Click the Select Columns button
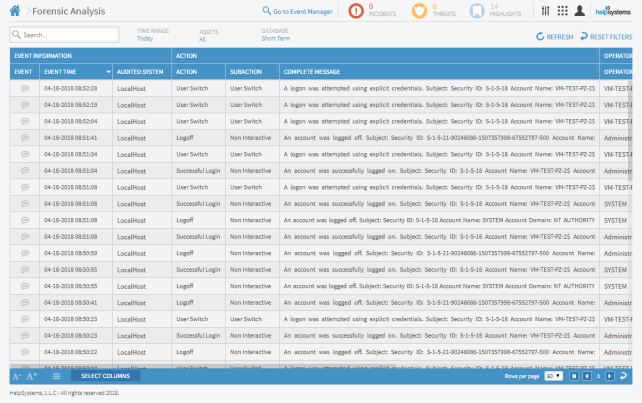This screenshot has width=642, height=403. tap(104, 376)
